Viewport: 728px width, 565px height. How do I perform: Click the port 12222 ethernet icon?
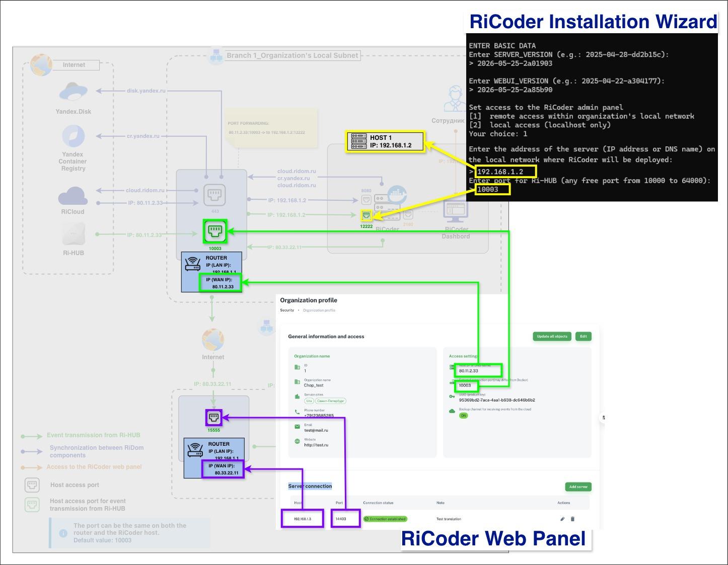(x=367, y=215)
